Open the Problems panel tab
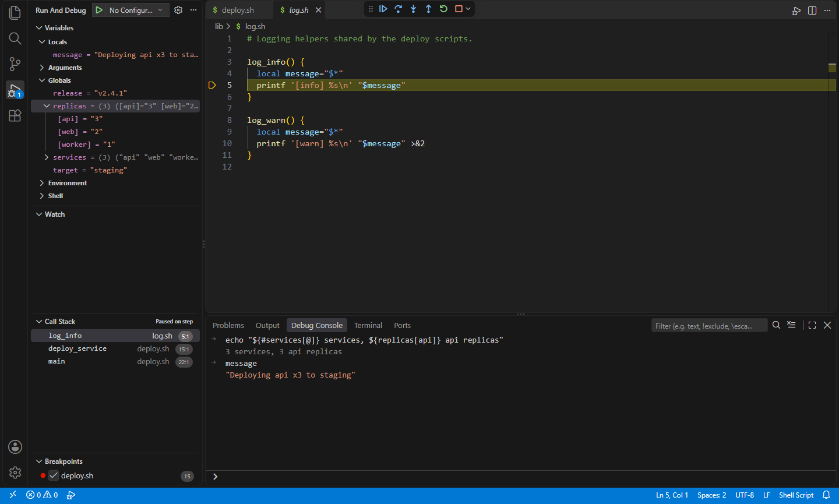This screenshot has width=839, height=504. pos(228,326)
